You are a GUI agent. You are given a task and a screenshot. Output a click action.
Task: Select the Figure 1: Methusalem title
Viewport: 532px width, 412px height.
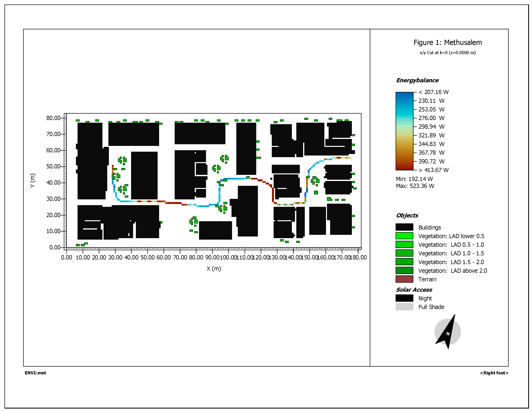click(447, 42)
